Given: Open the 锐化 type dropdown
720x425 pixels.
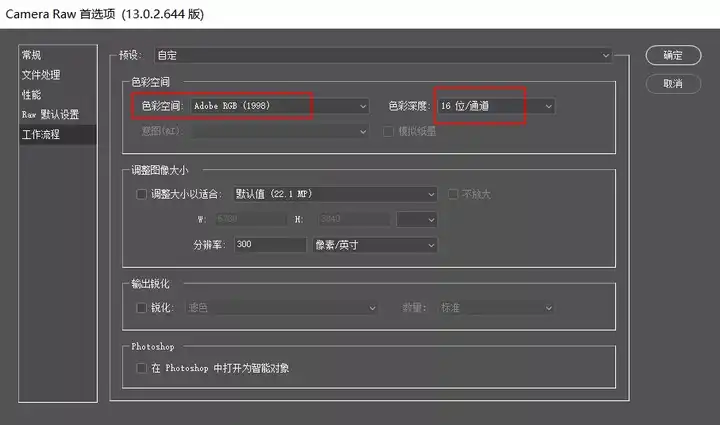Looking at the screenshot, I should [281, 308].
